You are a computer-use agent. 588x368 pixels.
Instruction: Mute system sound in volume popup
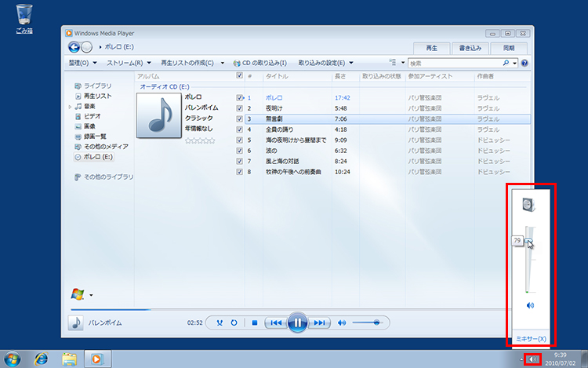point(530,305)
